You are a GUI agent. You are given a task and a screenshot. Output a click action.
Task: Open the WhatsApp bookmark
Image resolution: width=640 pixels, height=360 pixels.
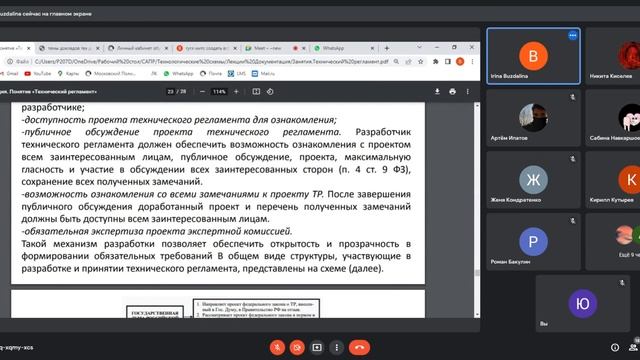pos(178,73)
